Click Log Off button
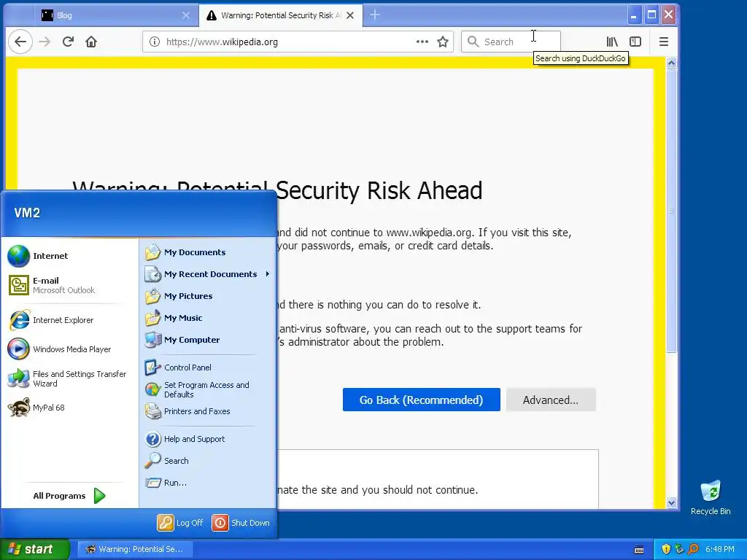Image resolution: width=747 pixels, height=560 pixels. [181, 523]
